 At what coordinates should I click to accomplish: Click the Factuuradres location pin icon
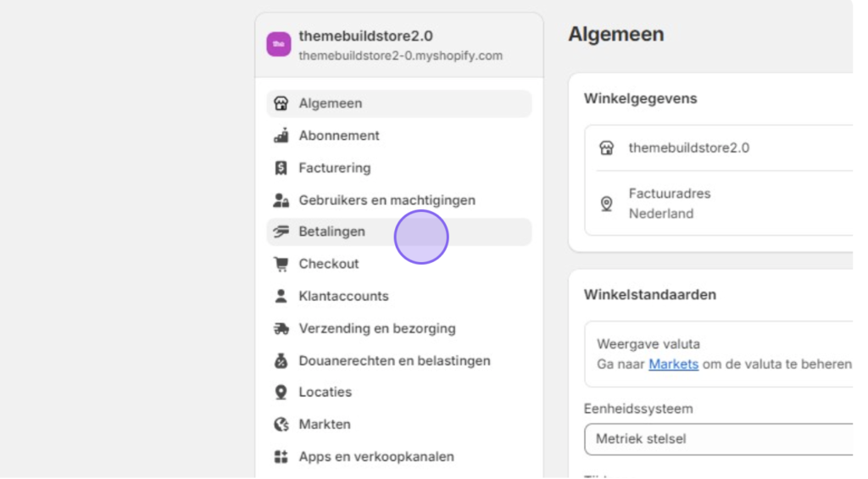[x=607, y=203]
